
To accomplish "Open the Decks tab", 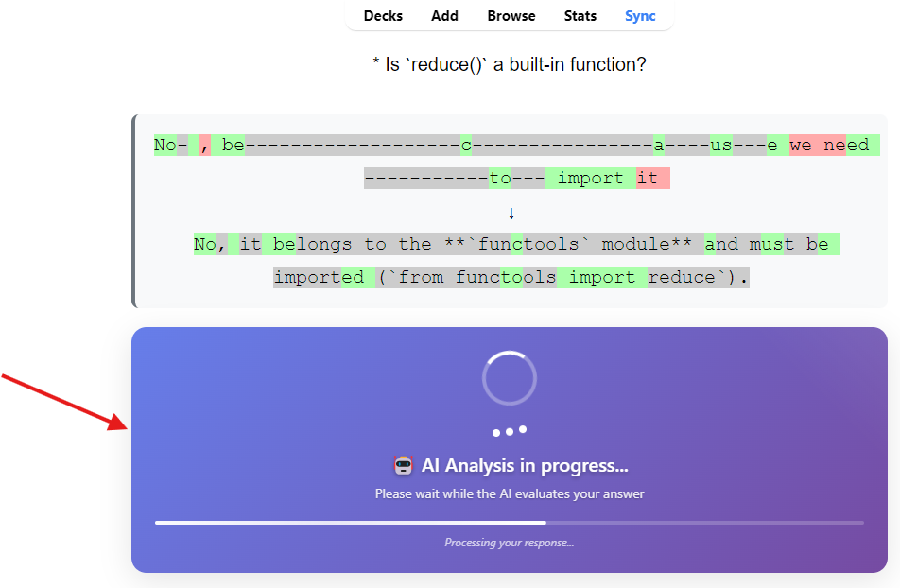I will (383, 16).
